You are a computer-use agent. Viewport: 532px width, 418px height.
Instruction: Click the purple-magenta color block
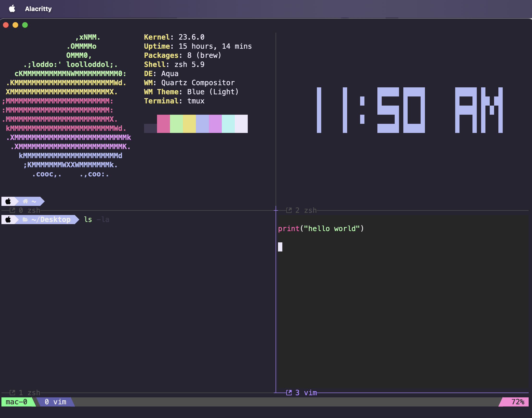[215, 124]
